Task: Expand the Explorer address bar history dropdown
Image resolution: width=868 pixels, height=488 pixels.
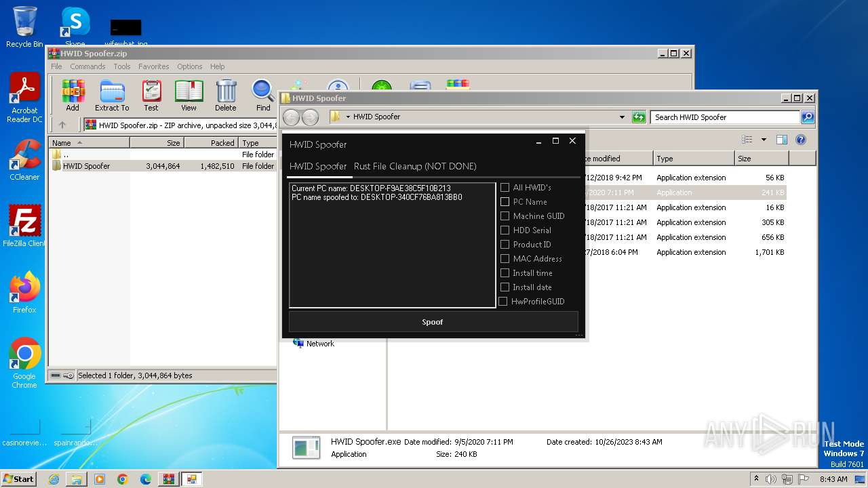Action: (622, 117)
